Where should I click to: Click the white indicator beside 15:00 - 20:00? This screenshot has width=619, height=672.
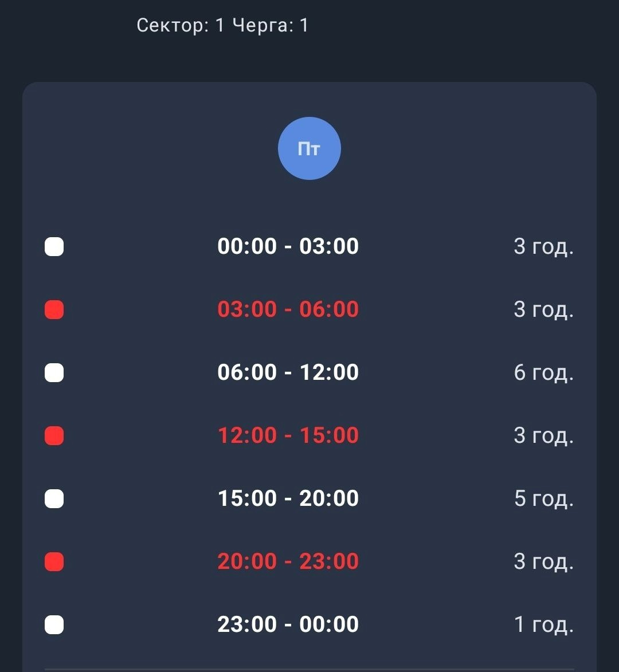point(54,498)
